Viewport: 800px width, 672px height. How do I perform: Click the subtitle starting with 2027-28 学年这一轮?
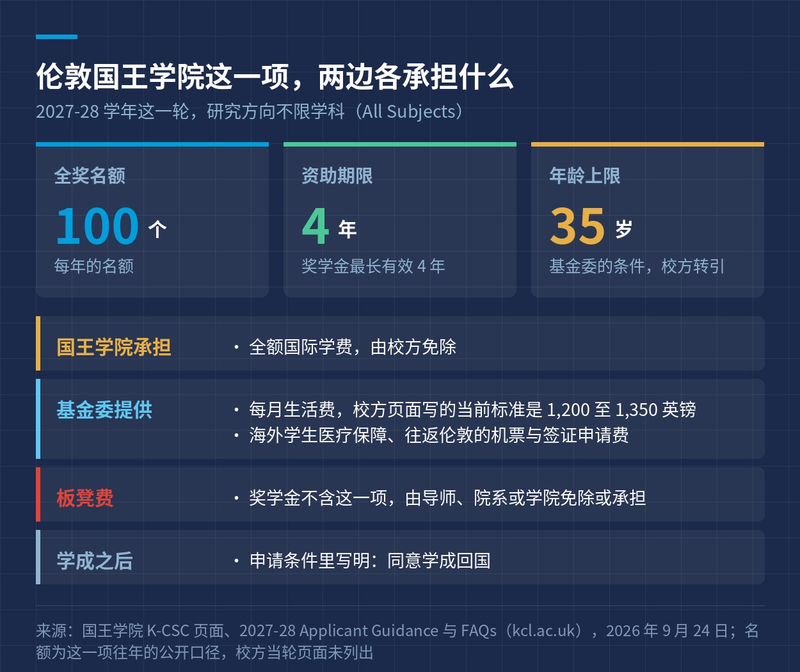click(250, 111)
